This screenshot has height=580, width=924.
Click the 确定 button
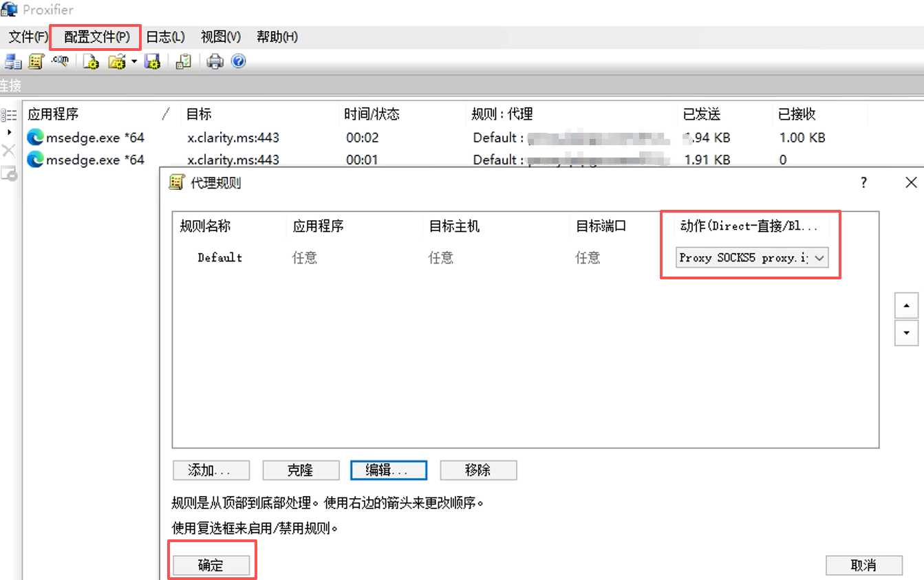pyautogui.click(x=211, y=566)
